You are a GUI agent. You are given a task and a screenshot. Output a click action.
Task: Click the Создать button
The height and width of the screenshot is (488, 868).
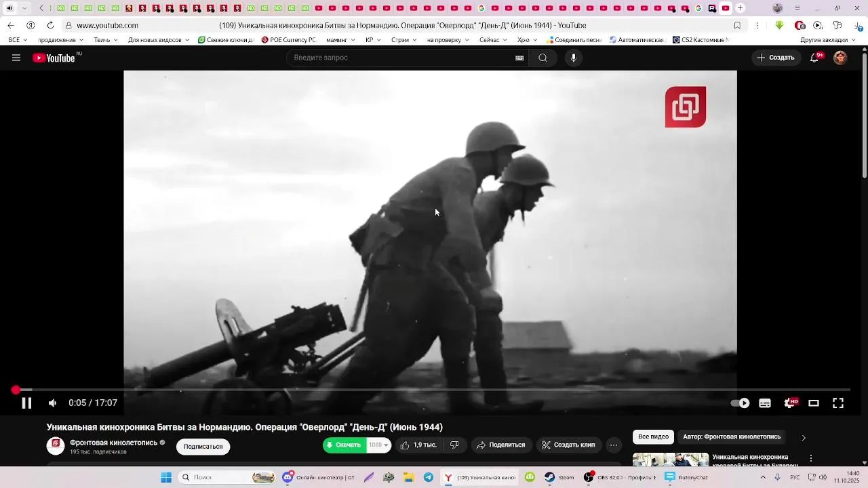(x=776, y=58)
